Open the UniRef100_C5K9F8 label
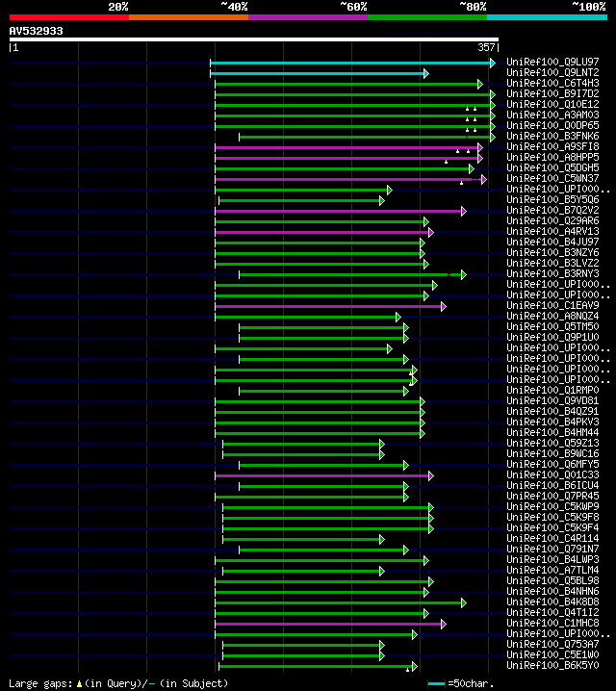The image size is (616, 691). point(552,517)
